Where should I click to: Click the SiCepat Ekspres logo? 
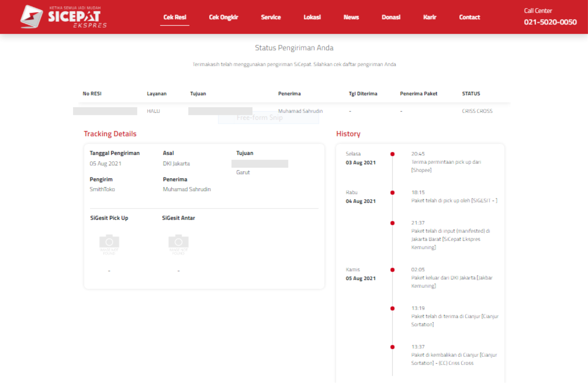click(63, 17)
